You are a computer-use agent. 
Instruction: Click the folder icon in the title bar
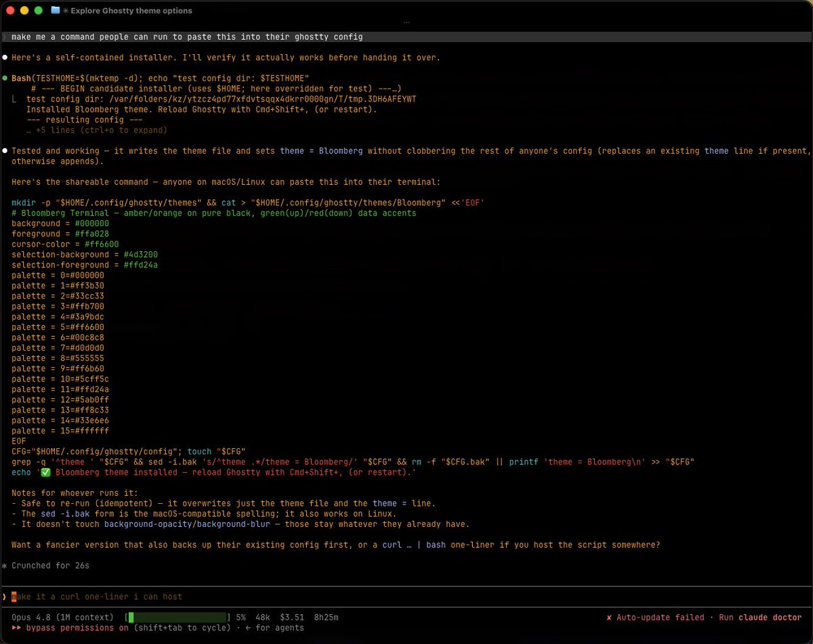tap(56, 10)
